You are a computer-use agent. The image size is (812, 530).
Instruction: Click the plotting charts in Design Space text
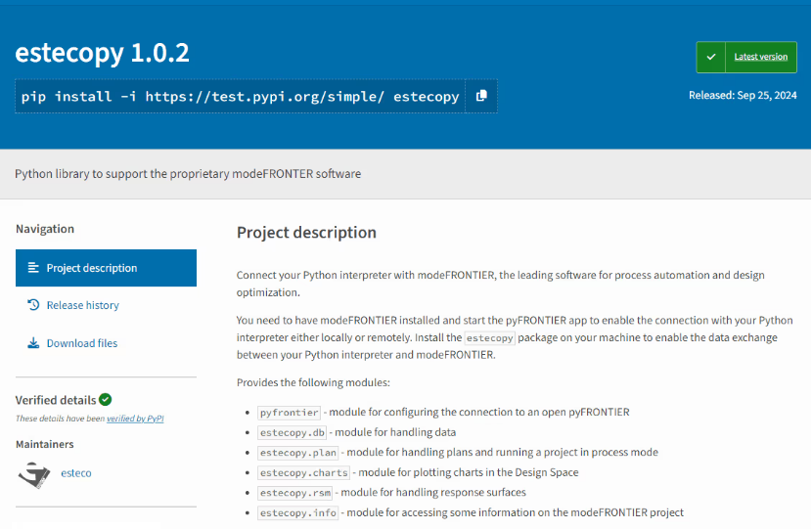point(469,472)
